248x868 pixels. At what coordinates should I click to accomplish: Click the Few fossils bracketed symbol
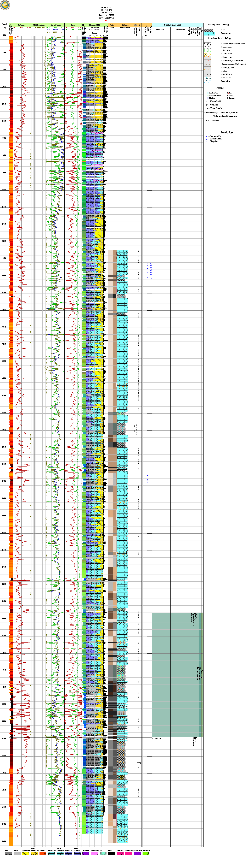coord(227,93)
